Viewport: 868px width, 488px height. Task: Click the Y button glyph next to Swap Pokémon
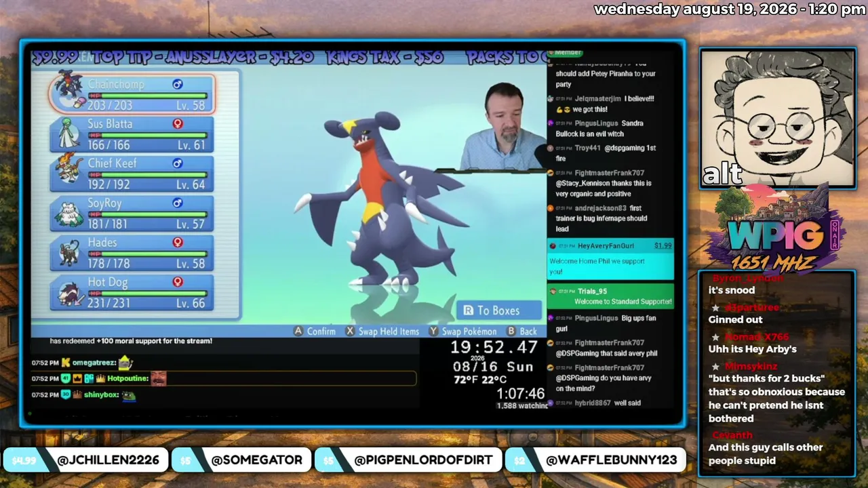click(433, 331)
